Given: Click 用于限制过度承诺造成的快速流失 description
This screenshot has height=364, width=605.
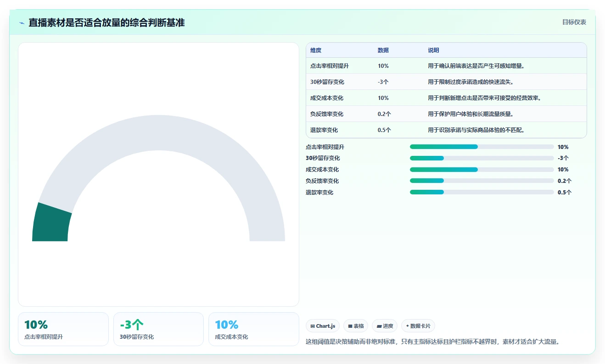Looking at the screenshot, I should tap(471, 82).
